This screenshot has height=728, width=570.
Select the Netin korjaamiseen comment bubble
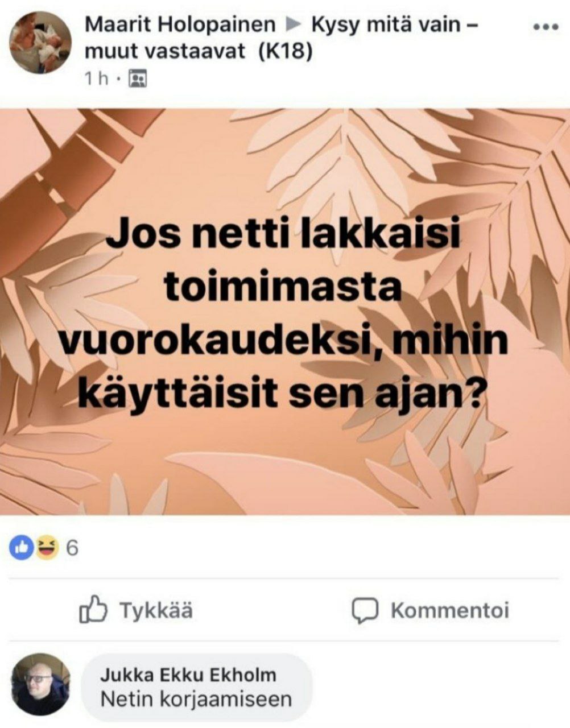tap(197, 686)
